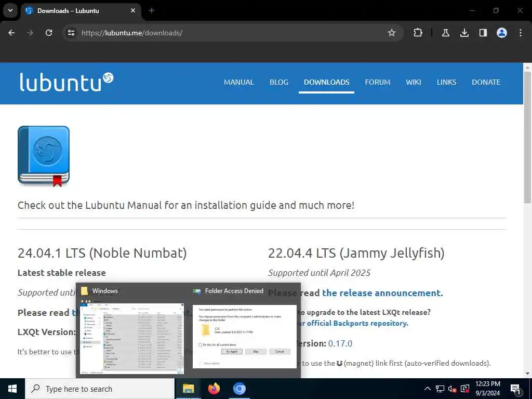Click the 22.04.4 LTS (Jammy Jellyfish) heading
Screen dimensions: 532x399
(356, 253)
